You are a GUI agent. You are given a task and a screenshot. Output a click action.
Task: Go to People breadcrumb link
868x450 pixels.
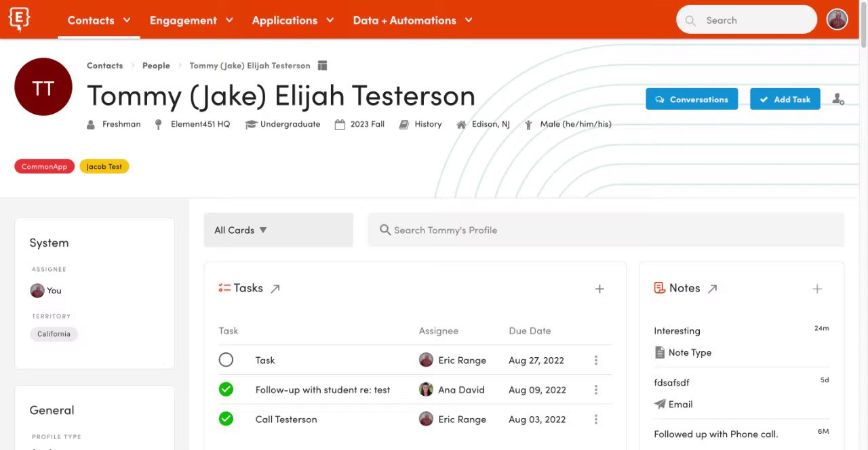click(x=156, y=66)
